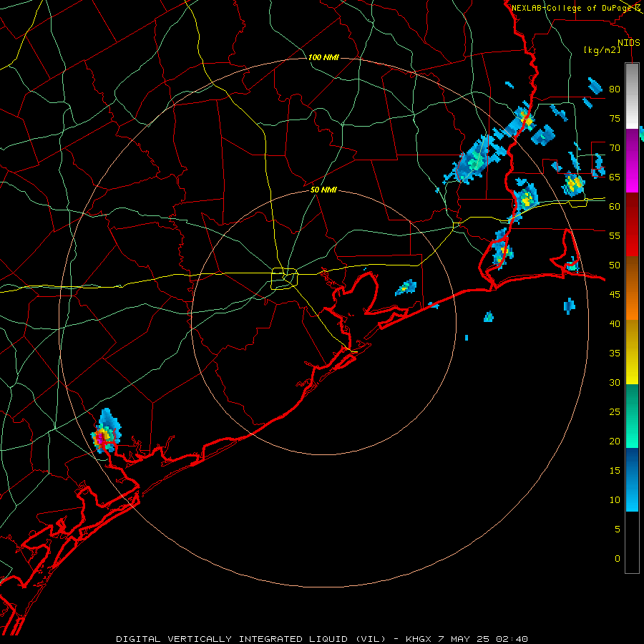Click the scale value "55"

(615, 235)
